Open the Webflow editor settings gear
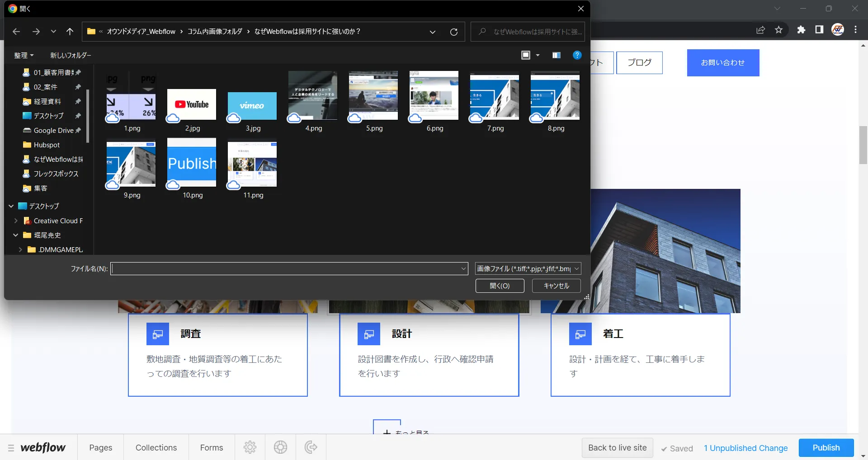 click(x=250, y=447)
